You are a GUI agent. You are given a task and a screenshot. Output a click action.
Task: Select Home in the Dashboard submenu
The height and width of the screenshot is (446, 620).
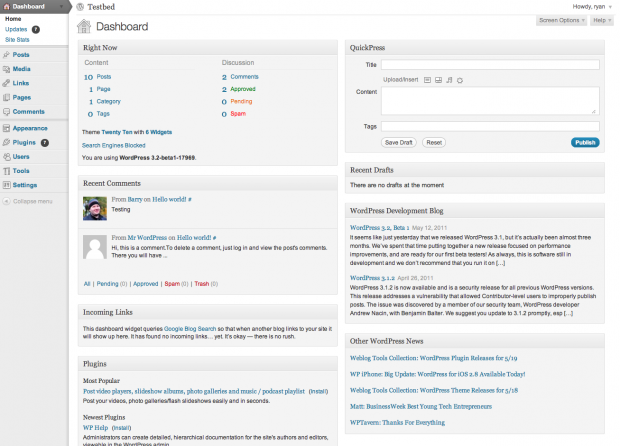13,19
